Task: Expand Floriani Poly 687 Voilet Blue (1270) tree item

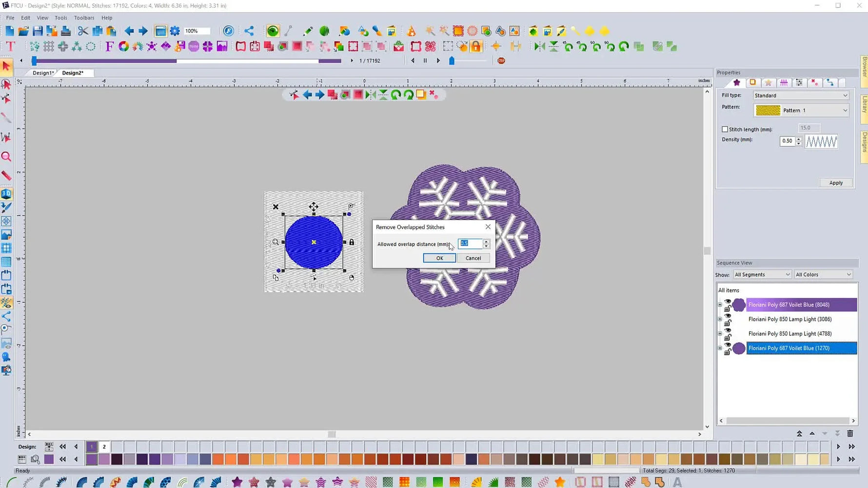Action: point(720,348)
